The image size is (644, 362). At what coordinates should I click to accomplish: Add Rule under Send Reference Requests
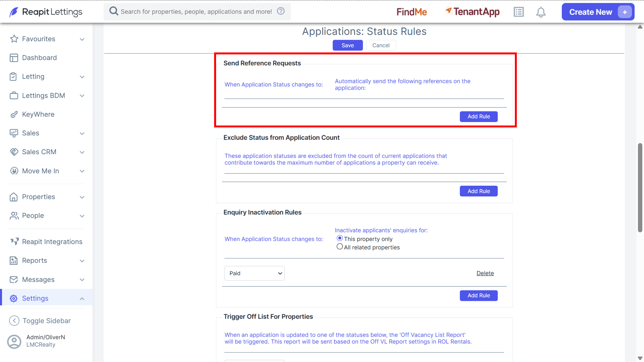pyautogui.click(x=478, y=116)
